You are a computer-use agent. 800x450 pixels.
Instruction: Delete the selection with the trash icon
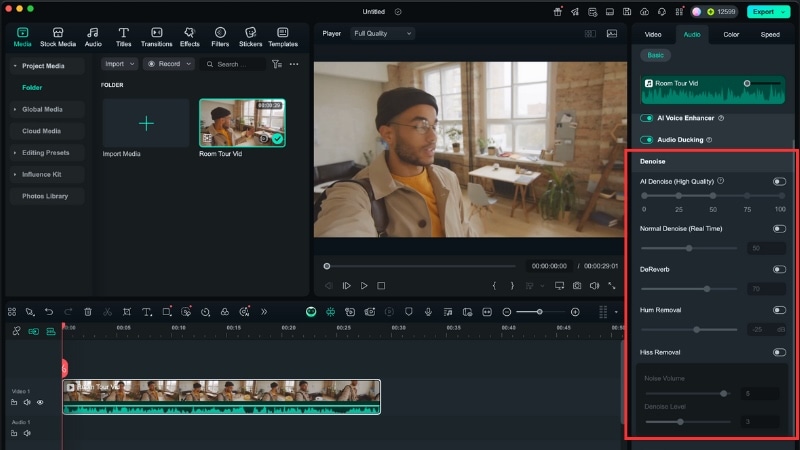pos(88,312)
